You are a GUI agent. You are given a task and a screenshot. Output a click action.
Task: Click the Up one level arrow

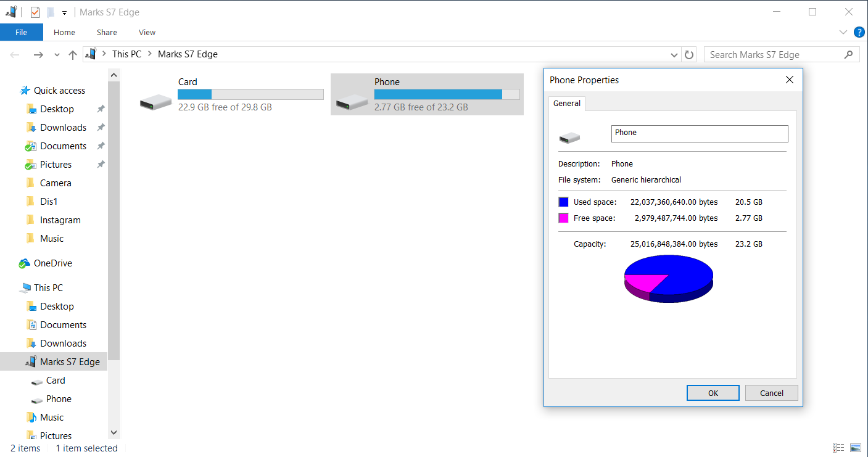click(73, 55)
